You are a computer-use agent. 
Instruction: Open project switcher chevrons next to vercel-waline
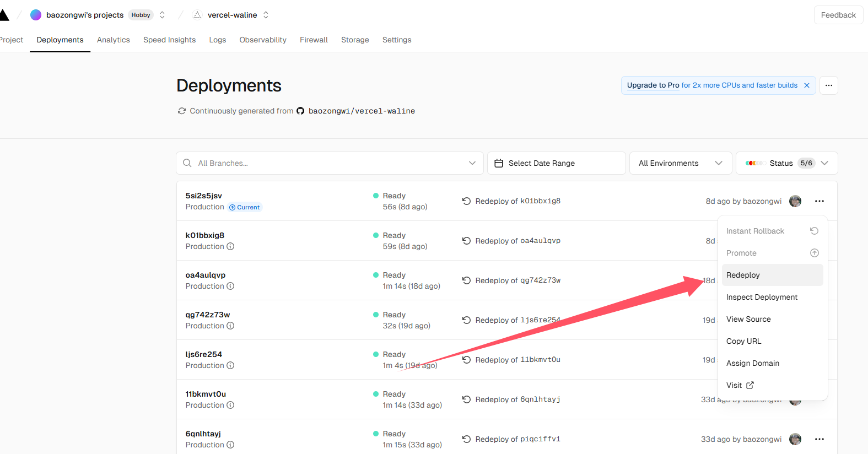pos(266,15)
